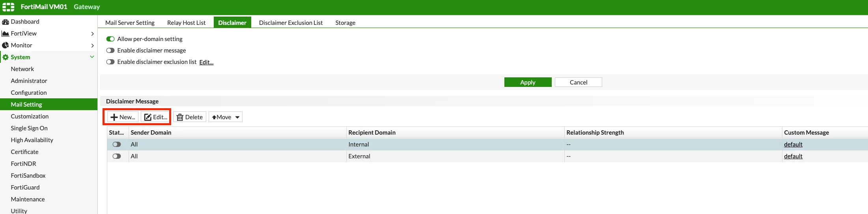Click the FortiView chart icon
The image size is (868, 214).
(6, 34)
